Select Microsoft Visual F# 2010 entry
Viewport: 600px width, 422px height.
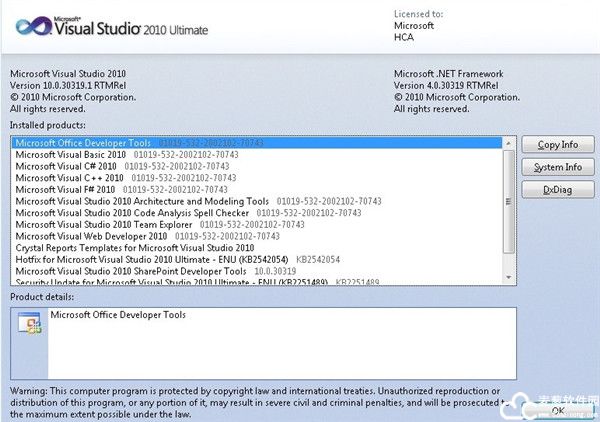[257, 189]
